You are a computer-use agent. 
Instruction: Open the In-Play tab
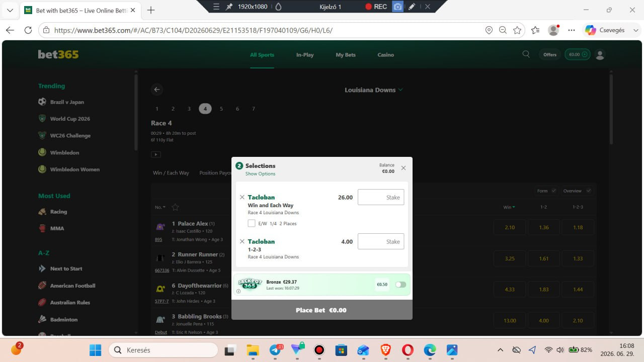305,55
